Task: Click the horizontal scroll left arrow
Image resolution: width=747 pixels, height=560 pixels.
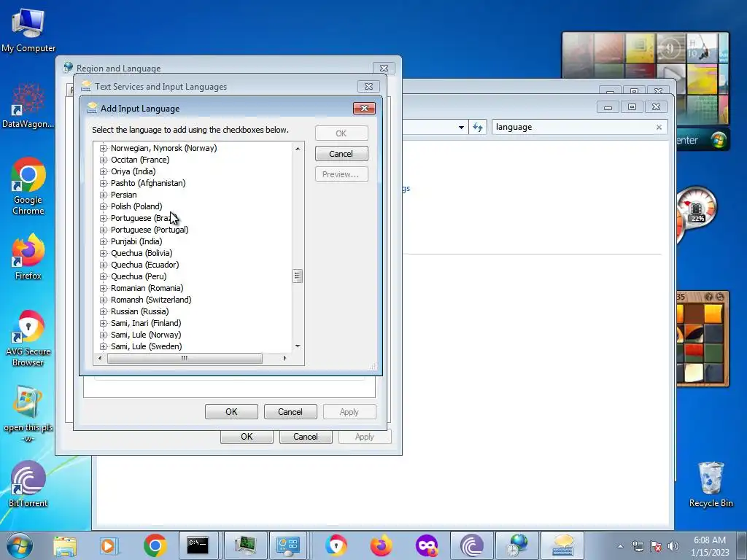Action: click(100, 358)
